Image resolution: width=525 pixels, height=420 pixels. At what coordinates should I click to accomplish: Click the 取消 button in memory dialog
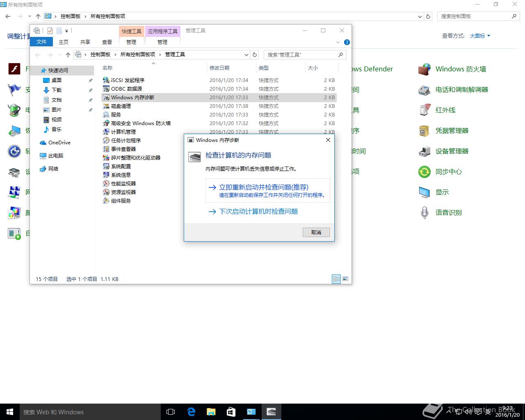(316, 232)
